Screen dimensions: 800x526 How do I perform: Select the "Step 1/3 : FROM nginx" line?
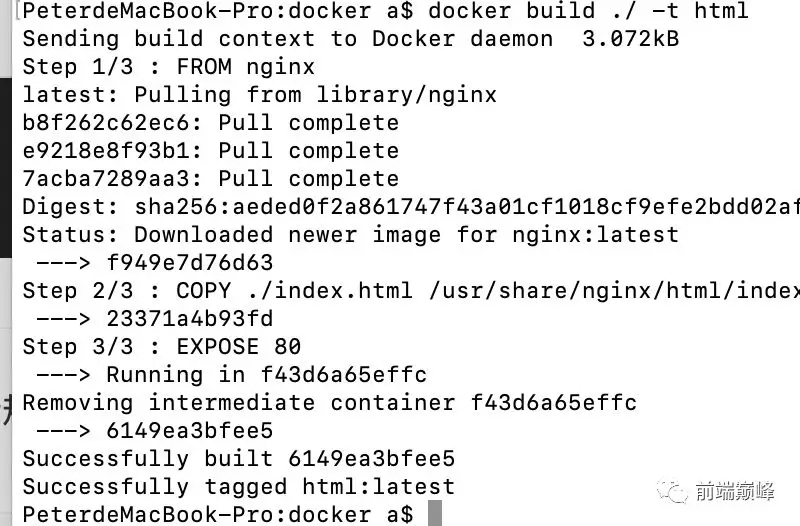[168, 67]
